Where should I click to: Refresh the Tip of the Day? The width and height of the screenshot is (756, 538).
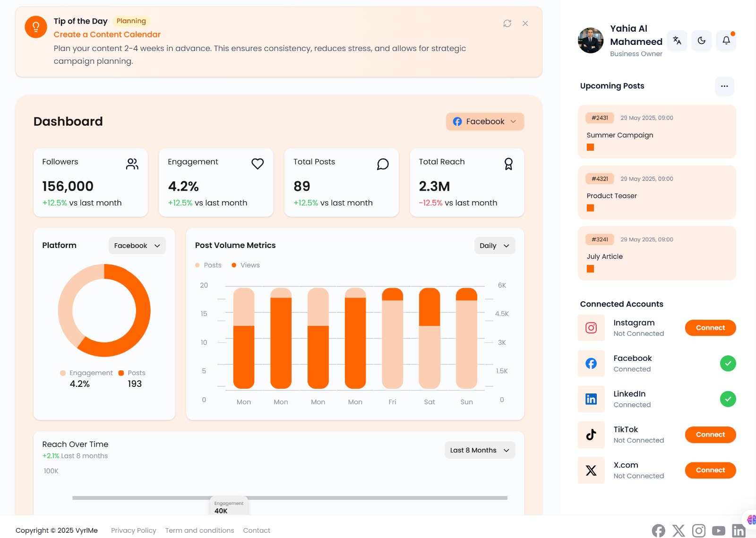(507, 24)
